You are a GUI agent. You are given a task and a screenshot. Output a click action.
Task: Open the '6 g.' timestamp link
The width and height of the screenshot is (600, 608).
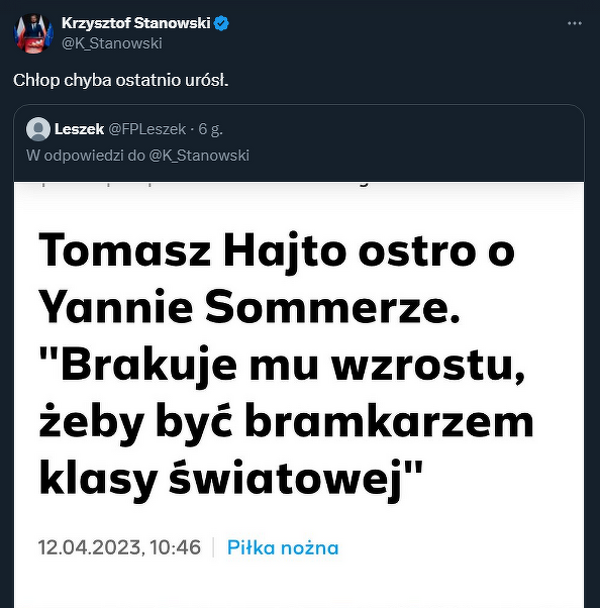210,129
